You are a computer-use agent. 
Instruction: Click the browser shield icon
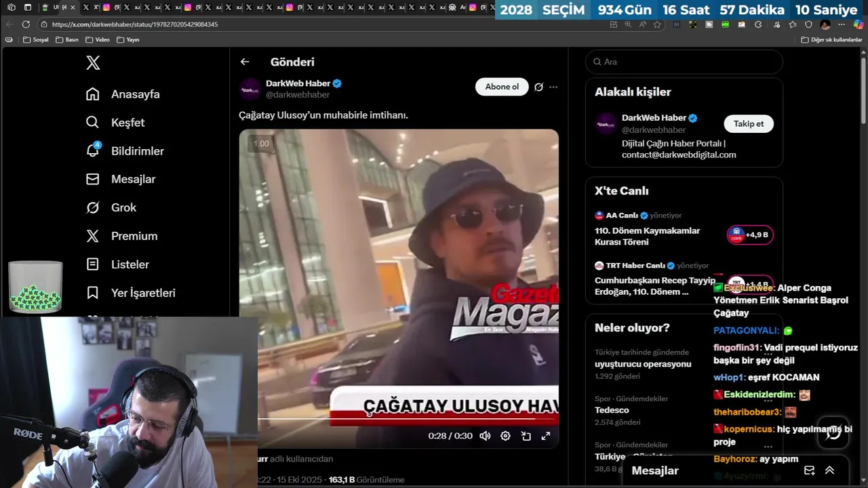pyautogui.click(x=808, y=24)
